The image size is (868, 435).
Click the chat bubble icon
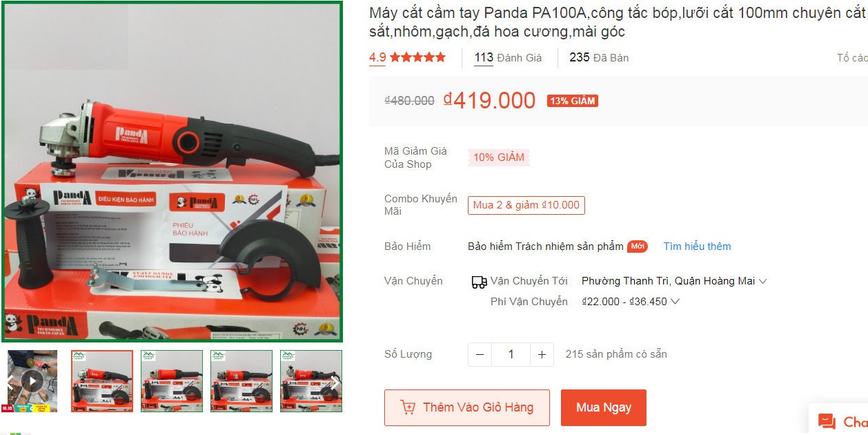(x=826, y=421)
